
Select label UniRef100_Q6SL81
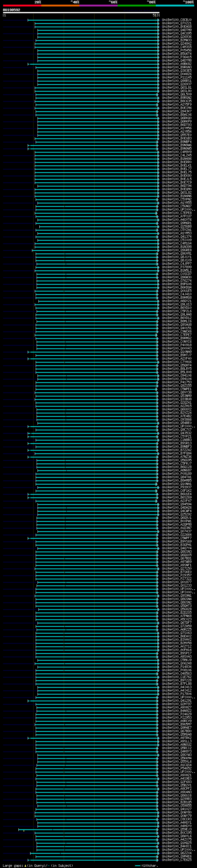pyautogui.click(x=176, y=88)
